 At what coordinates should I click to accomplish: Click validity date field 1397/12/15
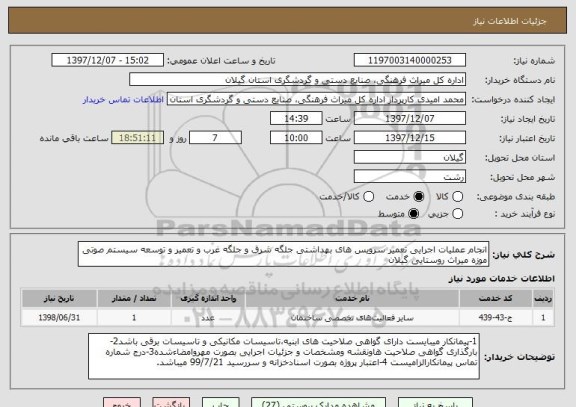[x=410, y=138]
